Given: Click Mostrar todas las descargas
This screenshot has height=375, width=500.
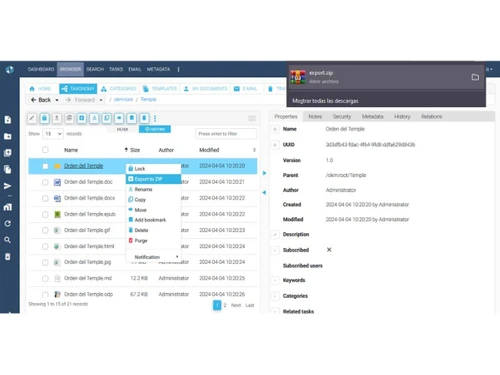Looking at the screenshot, I should tap(325, 101).
